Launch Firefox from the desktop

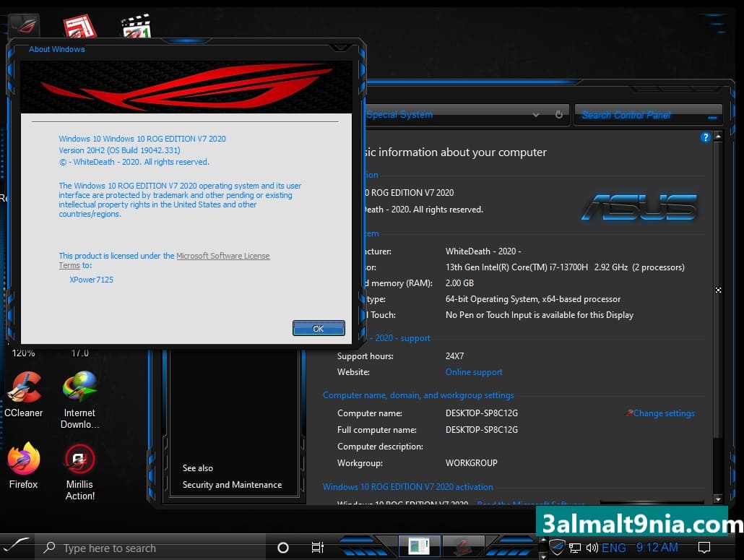pyautogui.click(x=23, y=465)
